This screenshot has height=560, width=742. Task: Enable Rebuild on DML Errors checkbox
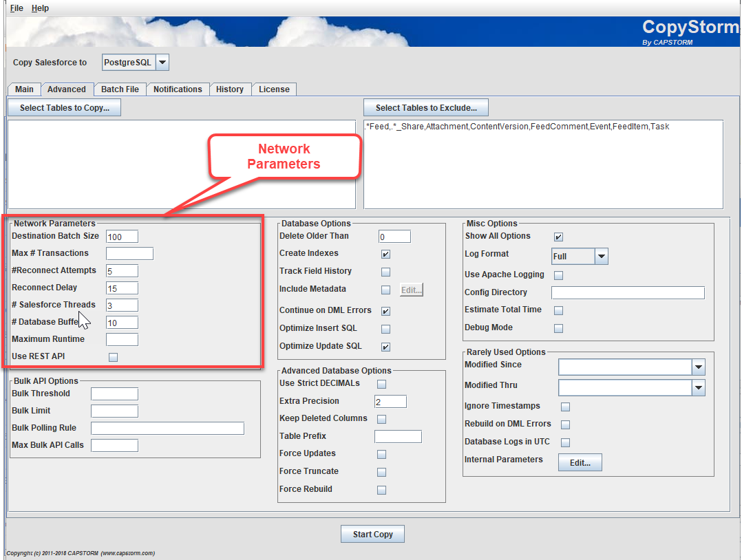click(565, 424)
